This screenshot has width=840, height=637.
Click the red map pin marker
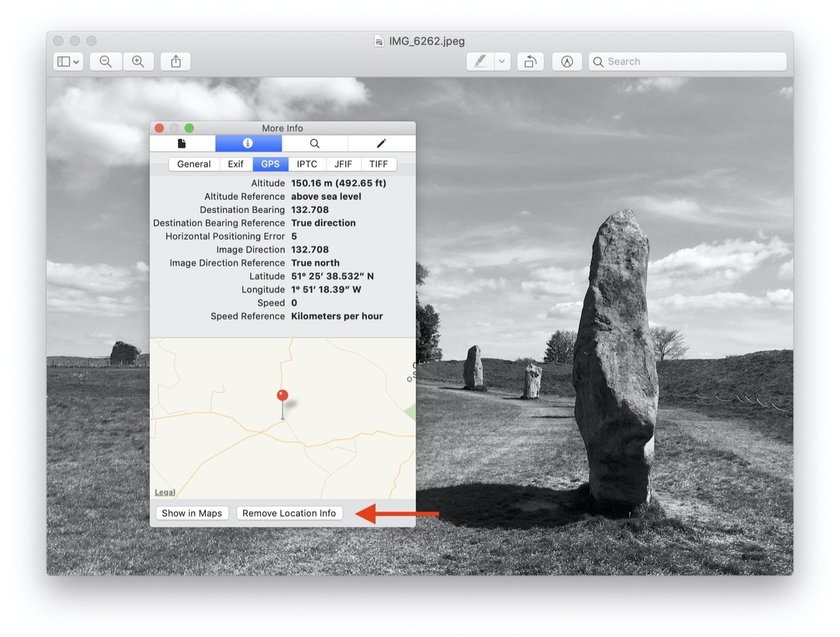282,395
